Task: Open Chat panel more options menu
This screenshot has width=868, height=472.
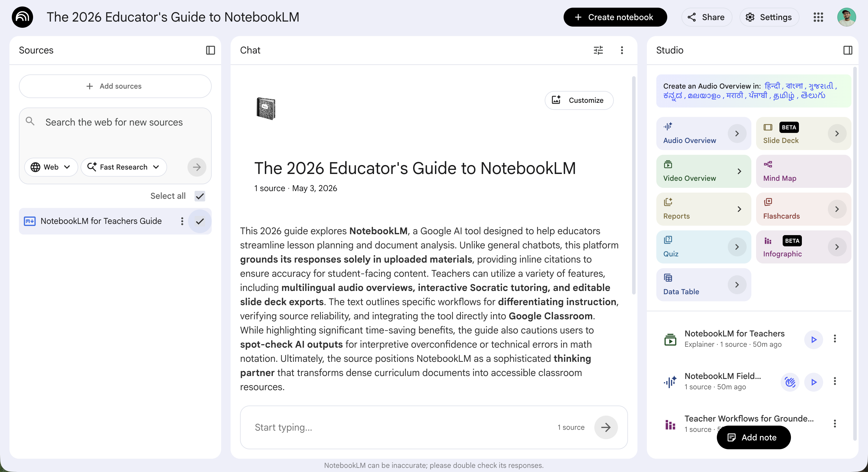Action: pos(622,50)
